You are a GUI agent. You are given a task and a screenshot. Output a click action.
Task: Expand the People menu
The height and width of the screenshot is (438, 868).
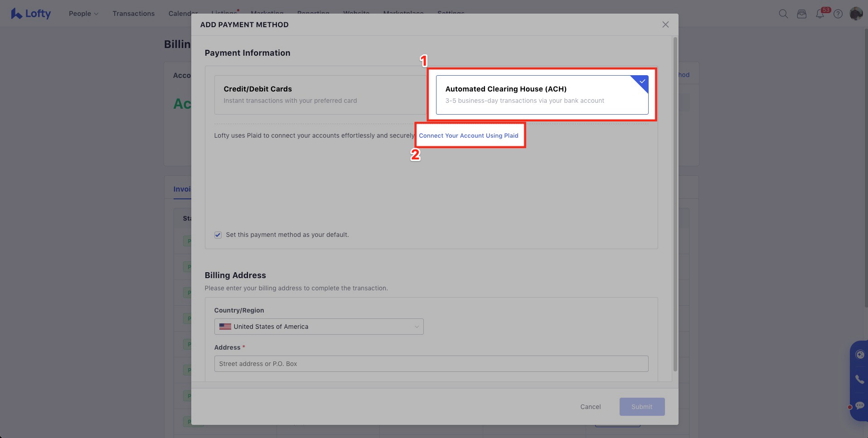pos(83,14)
